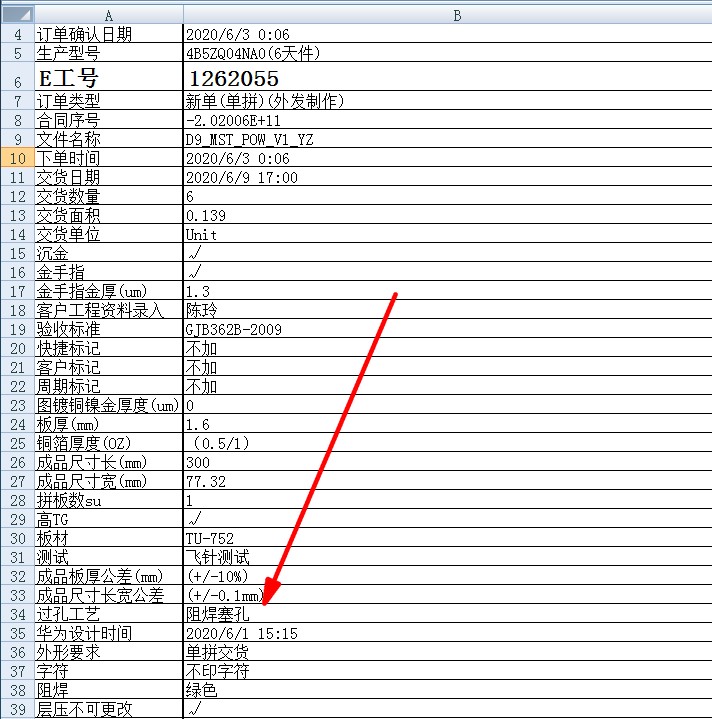Click cell 图镀铜镍金厚度(um)

click(x=109, y=405)
